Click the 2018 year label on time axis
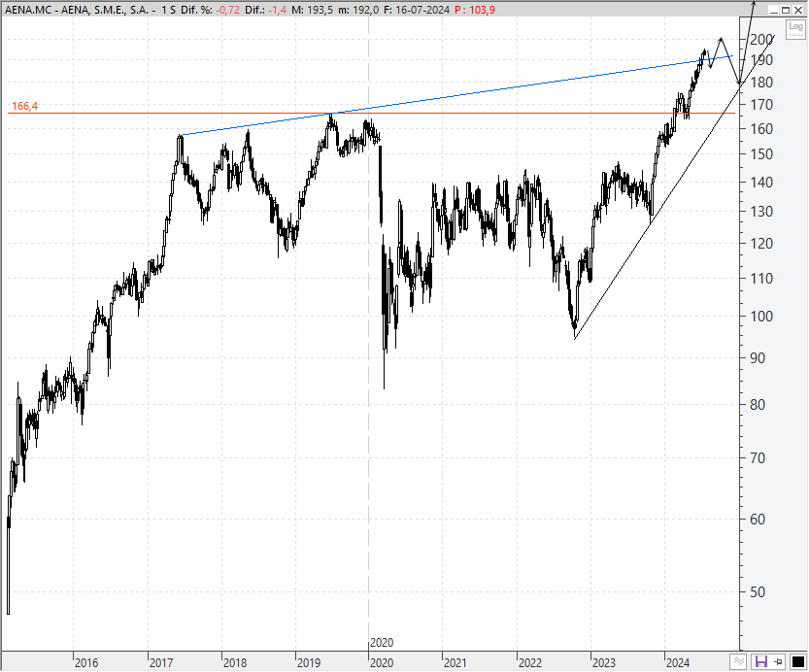This screenshot has width=809, height=672. click(235, 662)
